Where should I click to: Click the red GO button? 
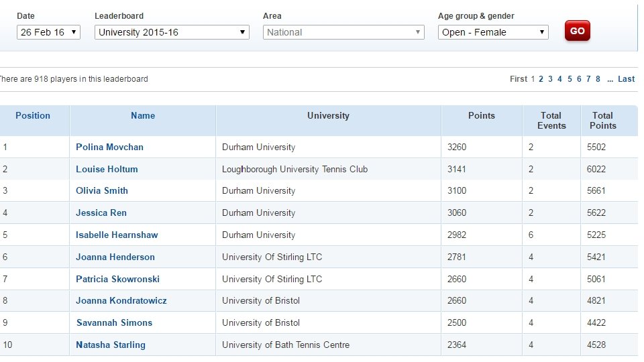pos(577,31)
